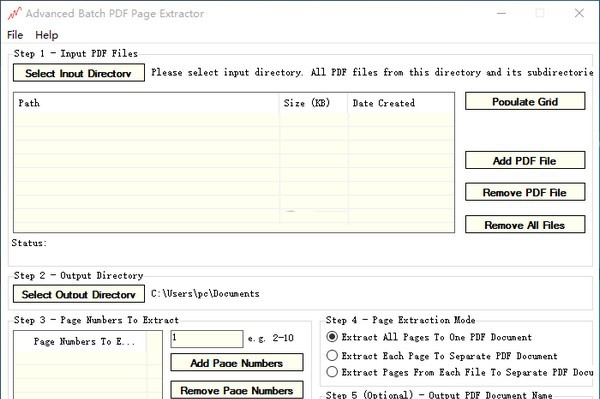600x399 pixels.
Task: Click the Size (KB) column header
Action: click(313, 103)
